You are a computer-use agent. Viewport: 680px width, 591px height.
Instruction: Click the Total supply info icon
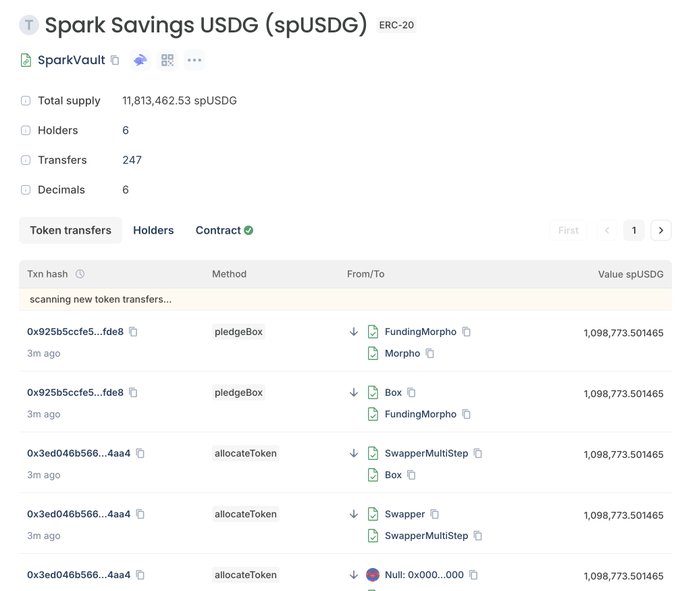[26, 101]
